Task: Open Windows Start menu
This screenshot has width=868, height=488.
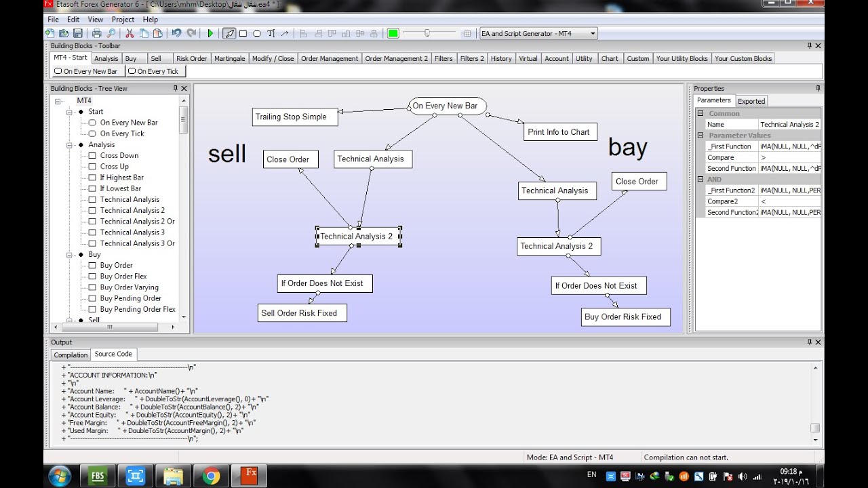Action: pos(60,476)
